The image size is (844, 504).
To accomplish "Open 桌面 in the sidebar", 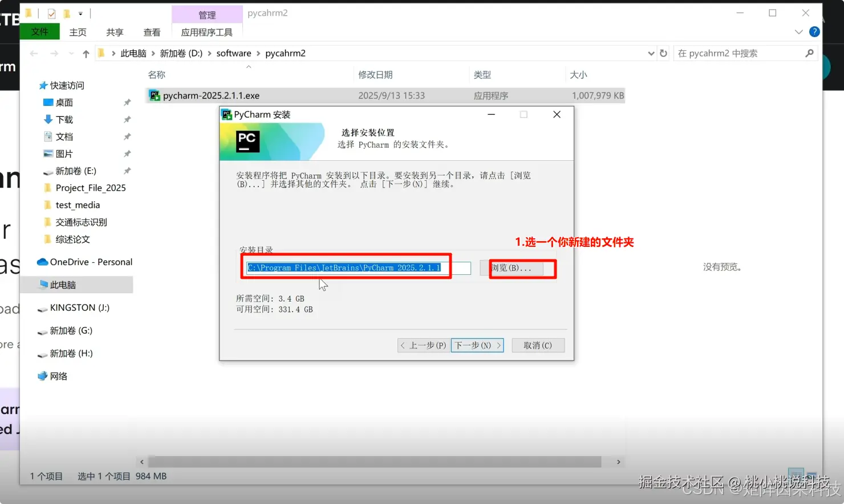I will (x=64, y=103).
